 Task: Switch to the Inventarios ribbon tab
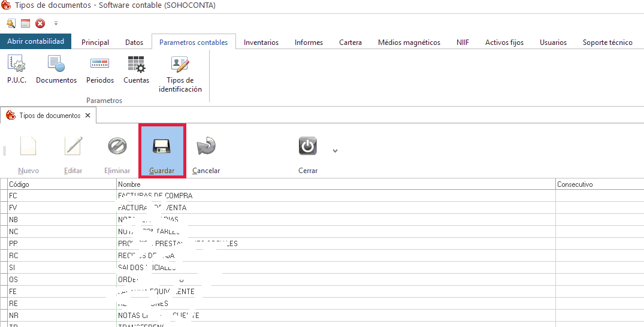pos(261,43)
